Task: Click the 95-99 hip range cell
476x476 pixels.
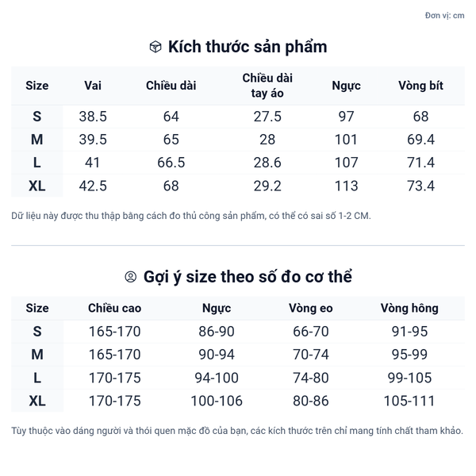Action: pyautogui.click(x=409, y=355)
